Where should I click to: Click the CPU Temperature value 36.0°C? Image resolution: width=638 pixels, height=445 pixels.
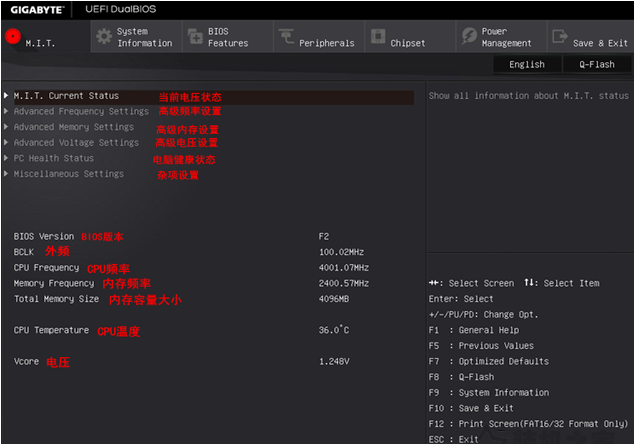coord(334,329)
